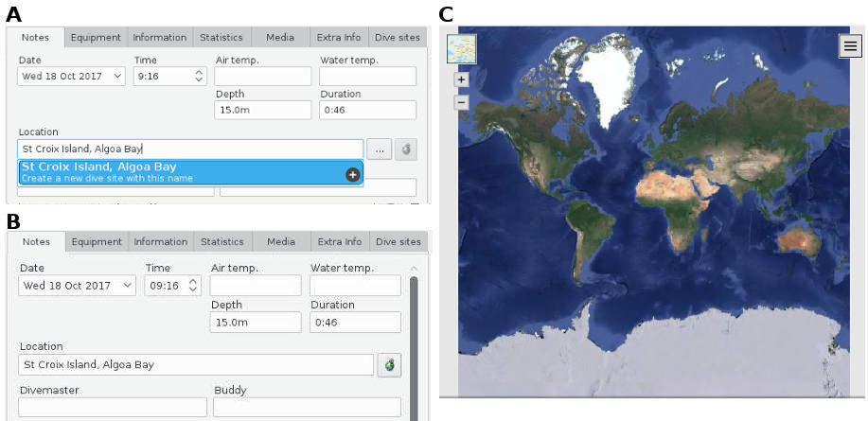Open the Extra Info tab in panel B
The width and height of the screenshot is (868, 421).
(x=340, y=242)
